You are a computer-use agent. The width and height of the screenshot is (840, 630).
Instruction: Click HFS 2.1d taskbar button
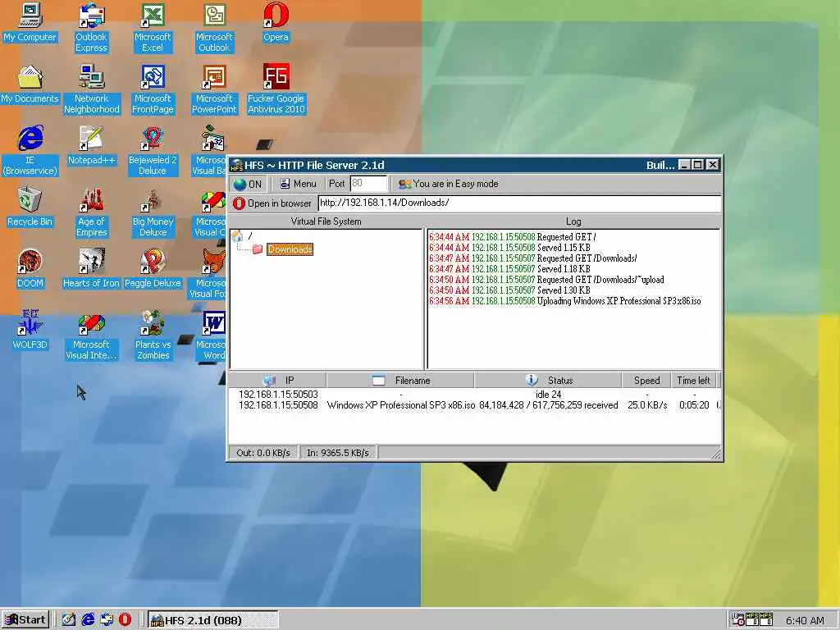tap(213, 620)
